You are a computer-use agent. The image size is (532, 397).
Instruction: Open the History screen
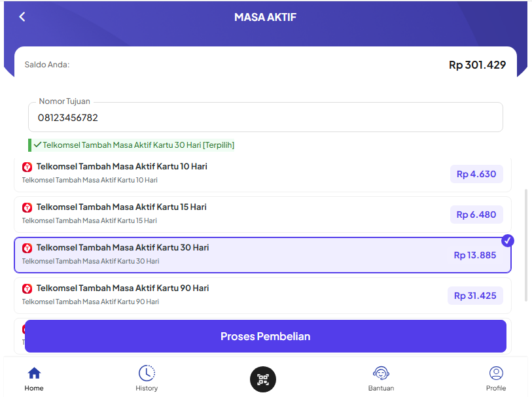coord(146,379)
